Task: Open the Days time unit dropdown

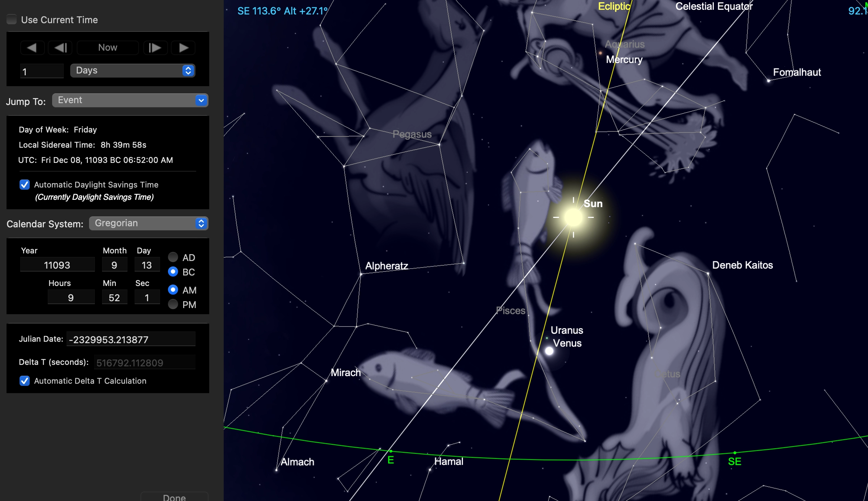Action: pos(132,71)
